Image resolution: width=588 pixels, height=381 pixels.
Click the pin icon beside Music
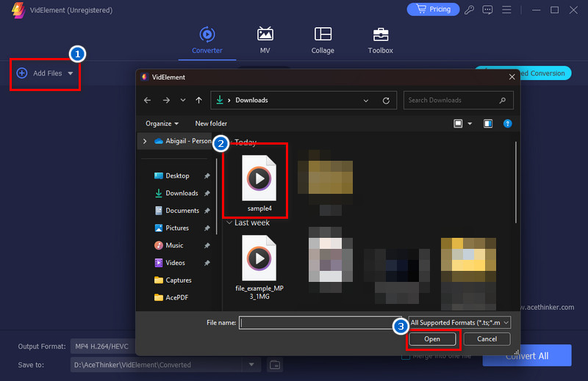tap(207, 245)
